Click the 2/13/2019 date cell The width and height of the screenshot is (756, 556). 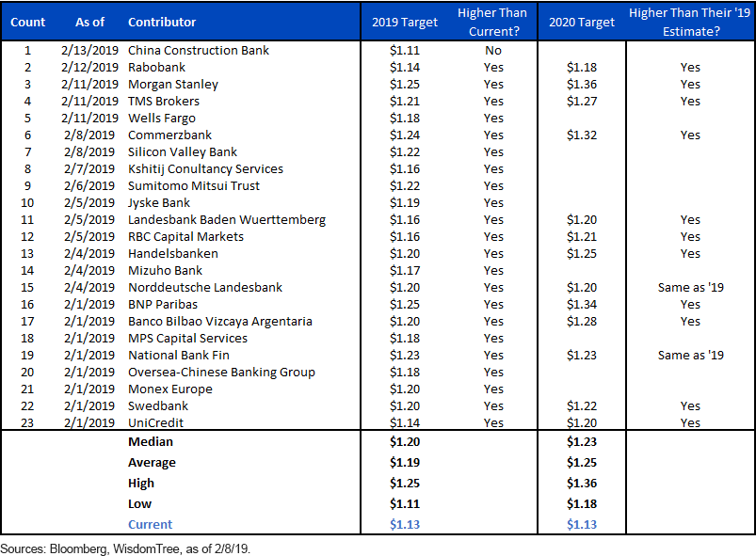(89, 51)
